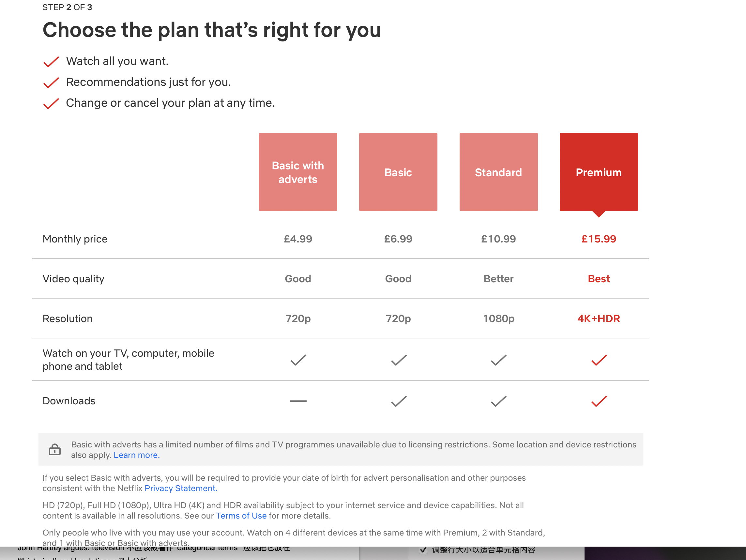The height and width of the screenshot is (560, 746).
Task: Click the red Premium device-support checkmark
Action: 599,360
